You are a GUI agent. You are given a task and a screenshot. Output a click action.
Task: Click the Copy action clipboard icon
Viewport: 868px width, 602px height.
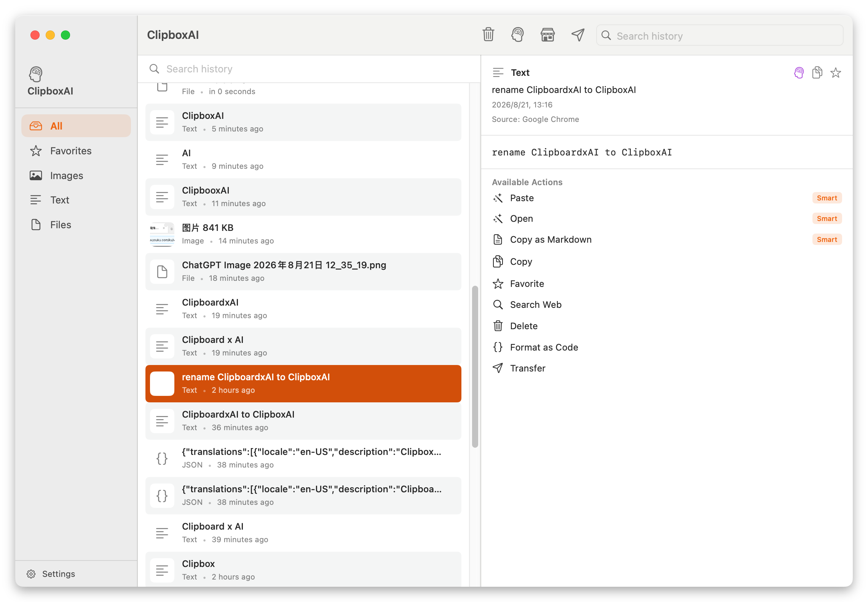click(x=498, y=261)
